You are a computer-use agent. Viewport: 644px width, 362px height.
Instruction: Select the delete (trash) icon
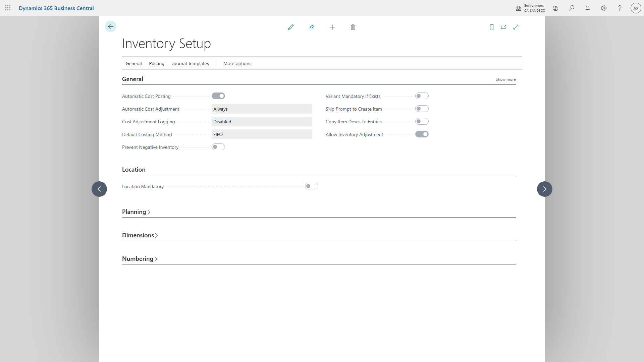coord(353,27)
